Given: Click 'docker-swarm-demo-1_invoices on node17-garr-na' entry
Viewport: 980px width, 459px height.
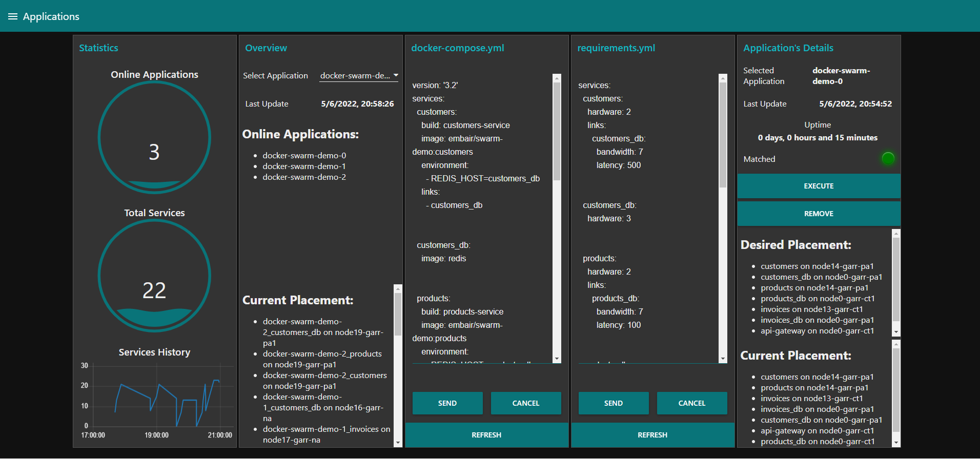Looking at the screenshot, I should [x=326, y=434].
